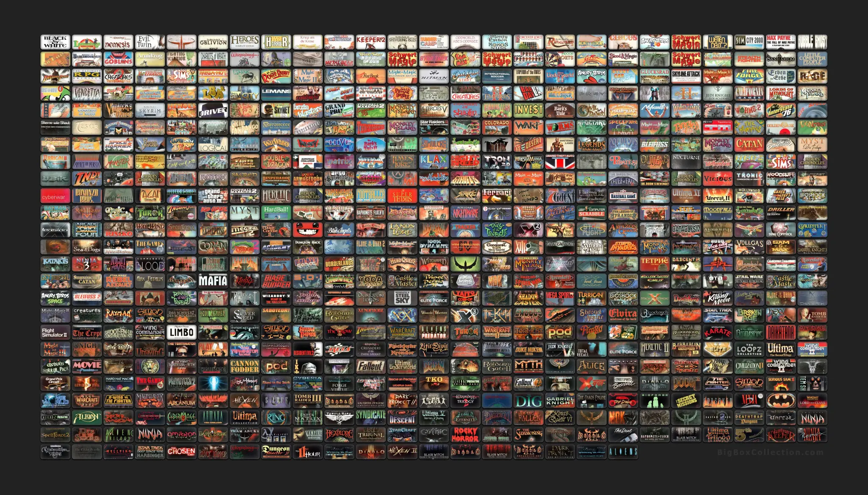Open the Sim City 2000 box

point(749,42)
